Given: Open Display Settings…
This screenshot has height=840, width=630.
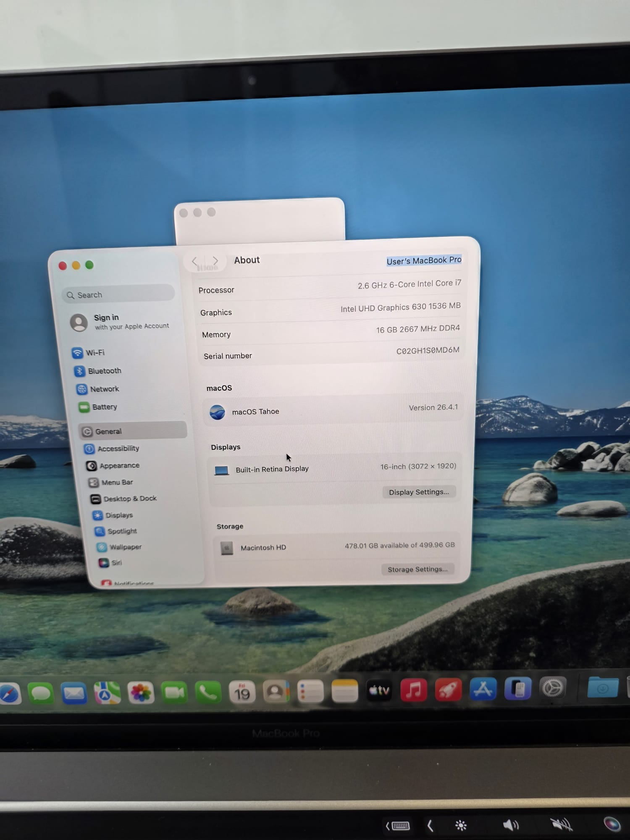Looking at the screenshot, I should click(419, 492).
